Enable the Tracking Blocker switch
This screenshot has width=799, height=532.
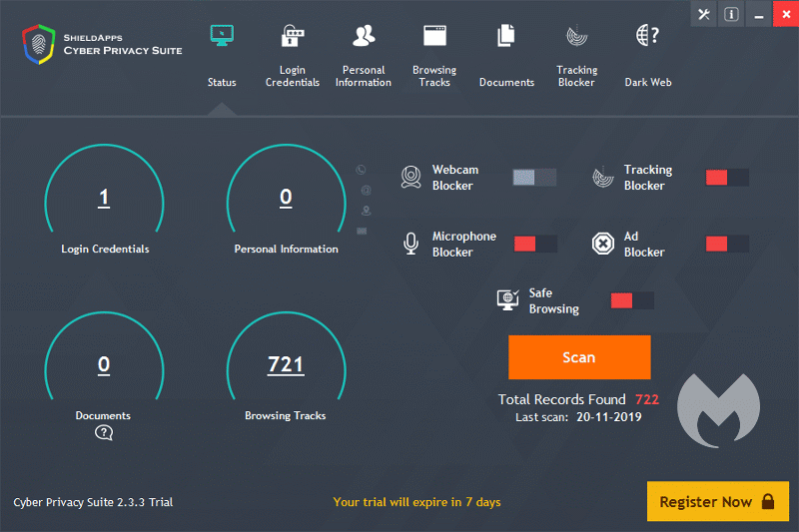tap(727, 177)
